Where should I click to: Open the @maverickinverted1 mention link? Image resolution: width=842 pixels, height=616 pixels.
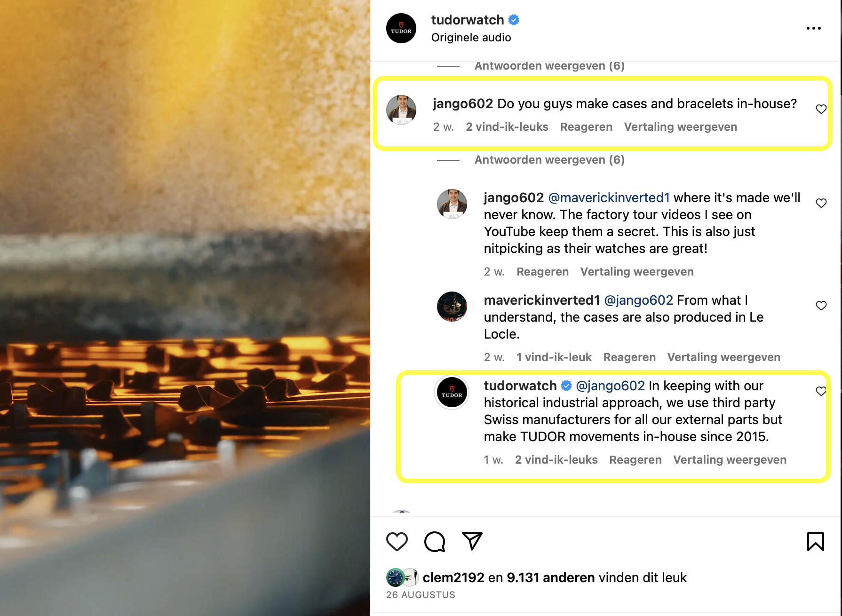click(x=609, y=197)
